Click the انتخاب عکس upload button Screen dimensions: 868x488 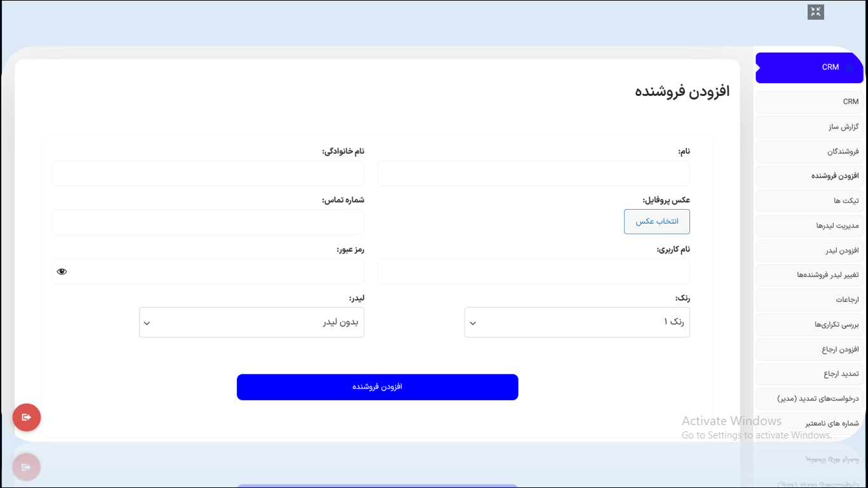tap(656, 221)
